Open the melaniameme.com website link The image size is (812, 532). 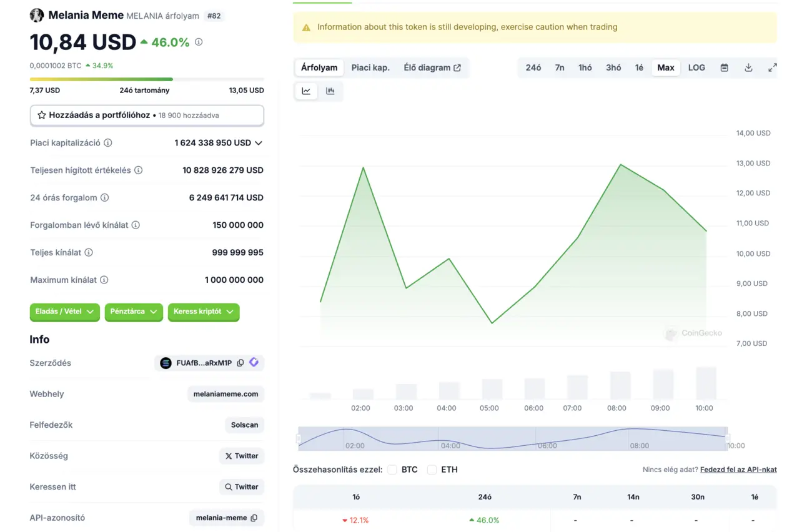[x=225, y=394]
